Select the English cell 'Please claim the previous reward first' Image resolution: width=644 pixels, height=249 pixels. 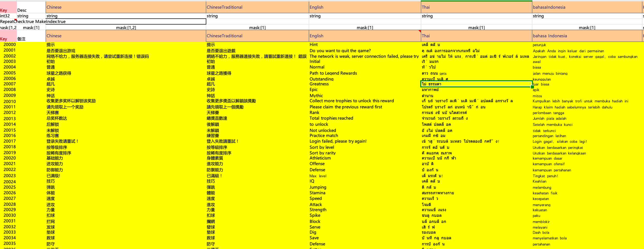pyautogui.click(x=365, y=107)
